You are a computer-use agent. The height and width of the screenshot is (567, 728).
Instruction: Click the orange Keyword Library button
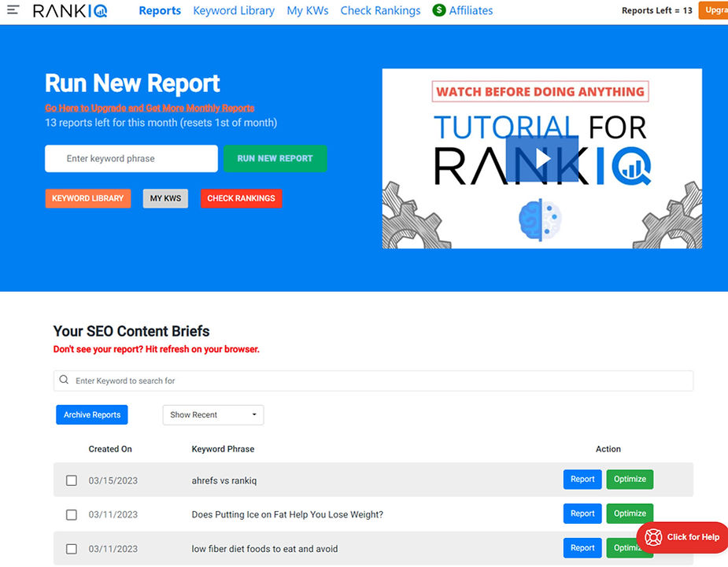[x=87, y=199]
